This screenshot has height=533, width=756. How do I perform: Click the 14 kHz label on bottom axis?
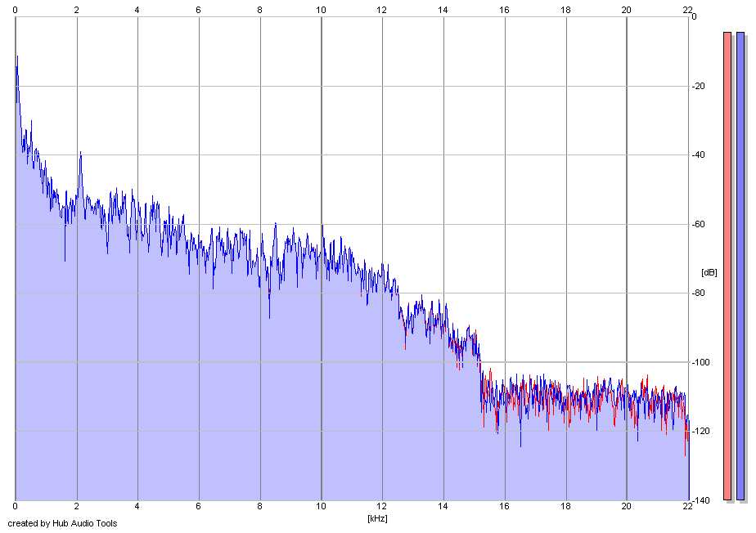443,506
